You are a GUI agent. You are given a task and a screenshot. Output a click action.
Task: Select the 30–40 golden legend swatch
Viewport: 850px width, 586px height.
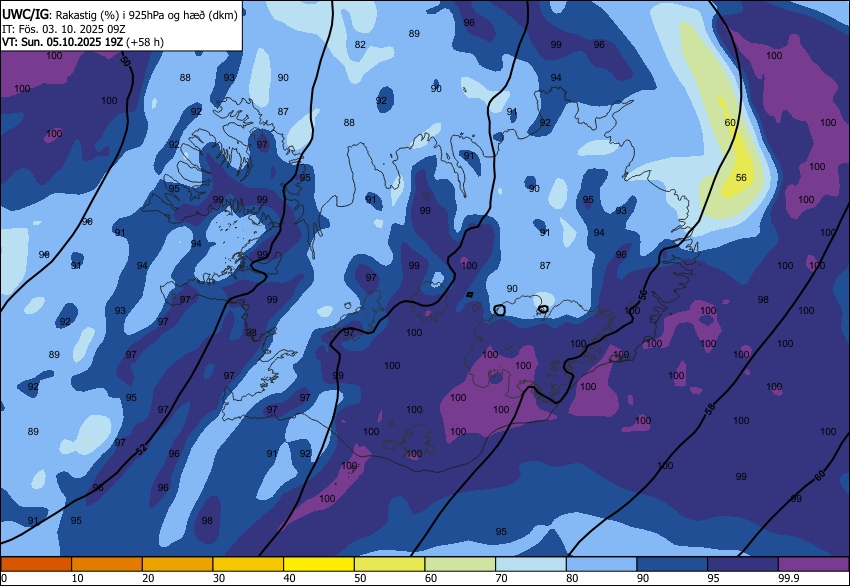[x=248, y=564]
